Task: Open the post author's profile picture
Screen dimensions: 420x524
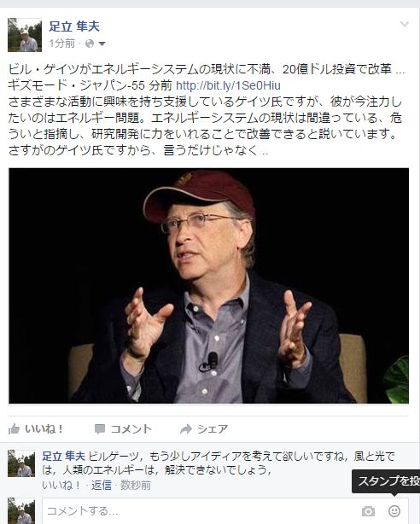Action: click(25, 35)
